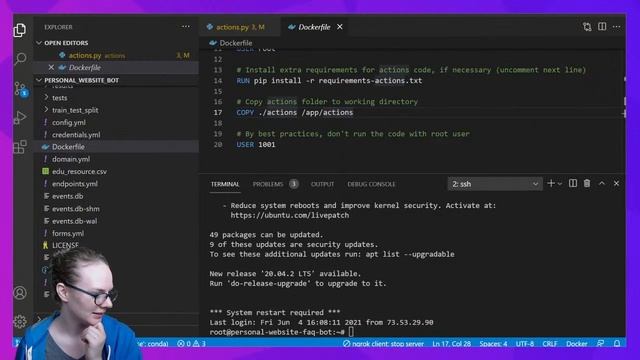Open credentials.yml in explorer
Image resolution: width=640 pixels, height=360 pixels.
pyautogui.click(x=76, y=134)
